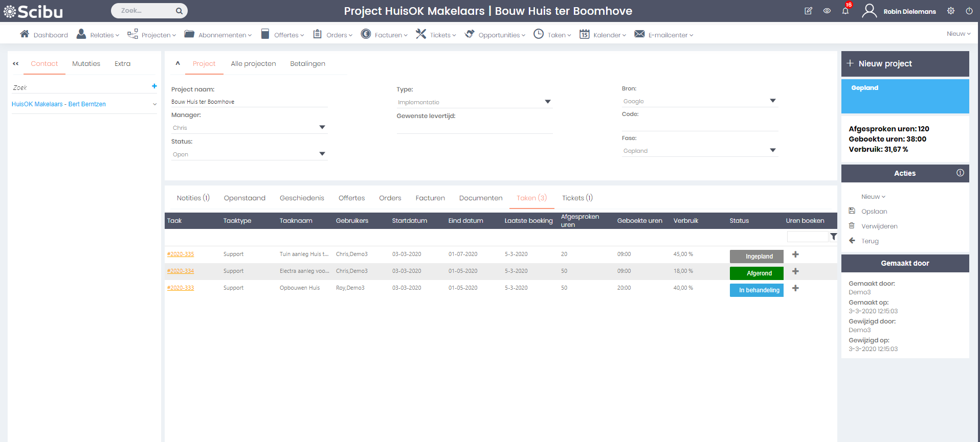Open task link #2020-334
The height and width of the screenshot is (442, 980).
point(181,271)
